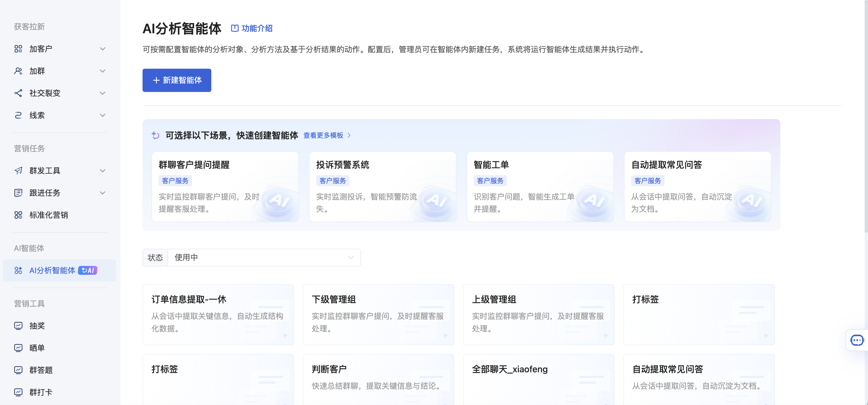Expand the 群发工具 menu chevron

tap(103, 171)
